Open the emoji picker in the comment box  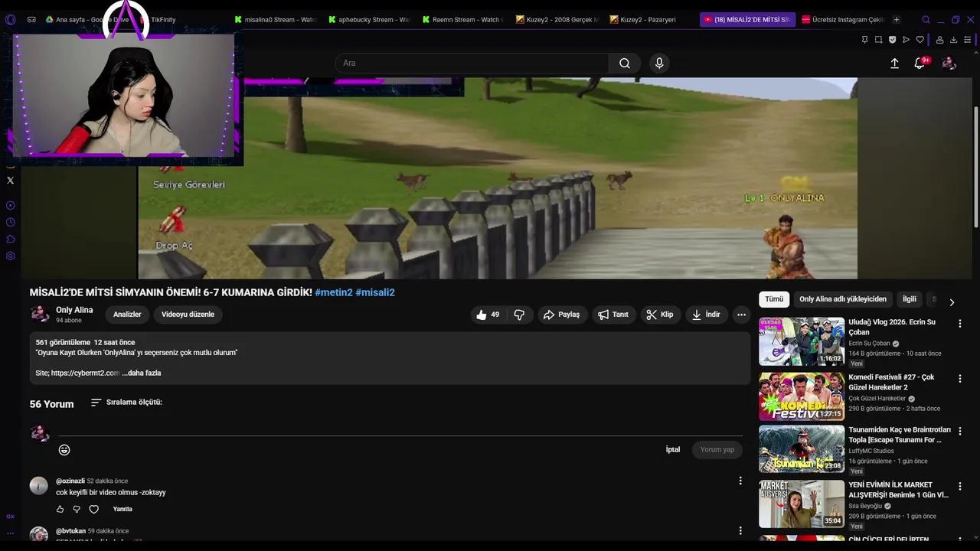click(x=64, y=450)
